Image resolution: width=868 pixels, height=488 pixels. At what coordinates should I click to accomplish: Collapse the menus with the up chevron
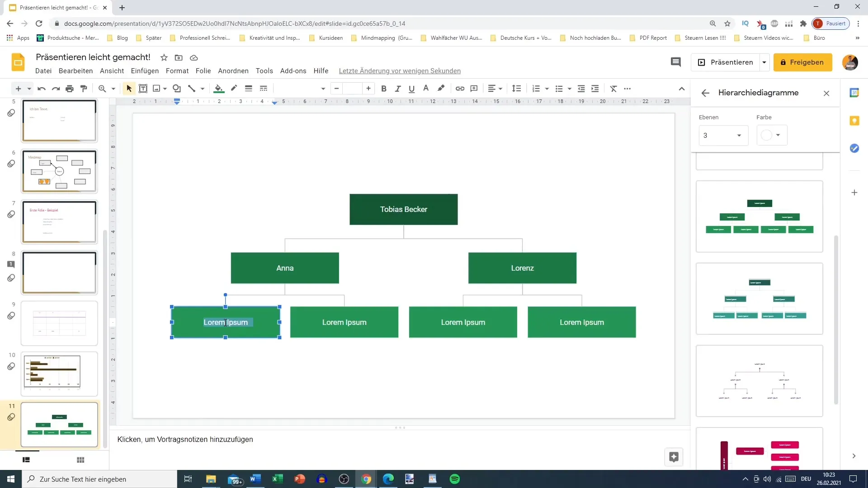[682, 89]
